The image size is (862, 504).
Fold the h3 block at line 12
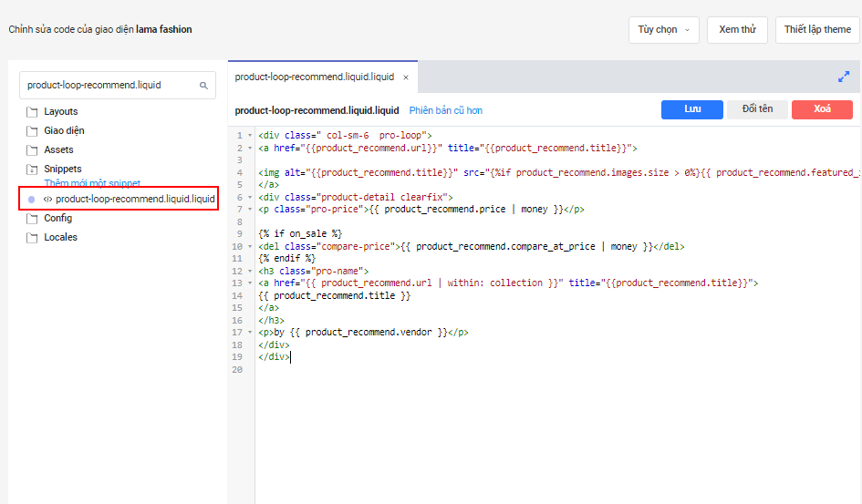coord(251,272)
